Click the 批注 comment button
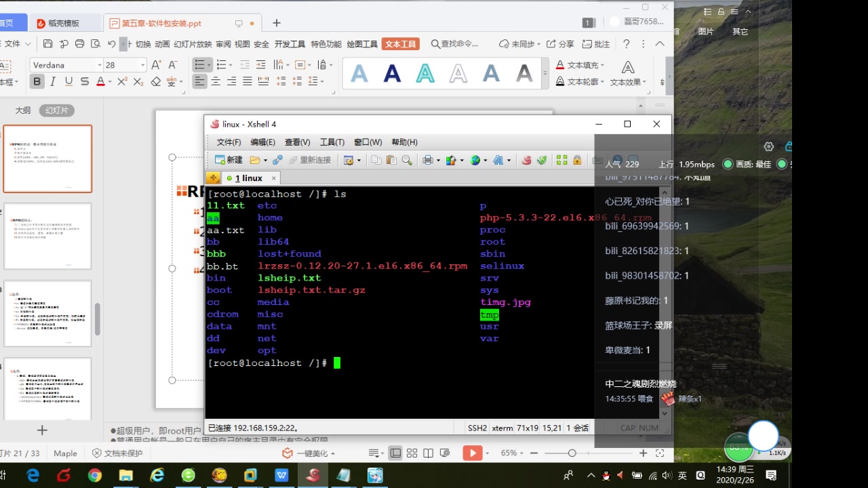 click(x=595, y=44)
